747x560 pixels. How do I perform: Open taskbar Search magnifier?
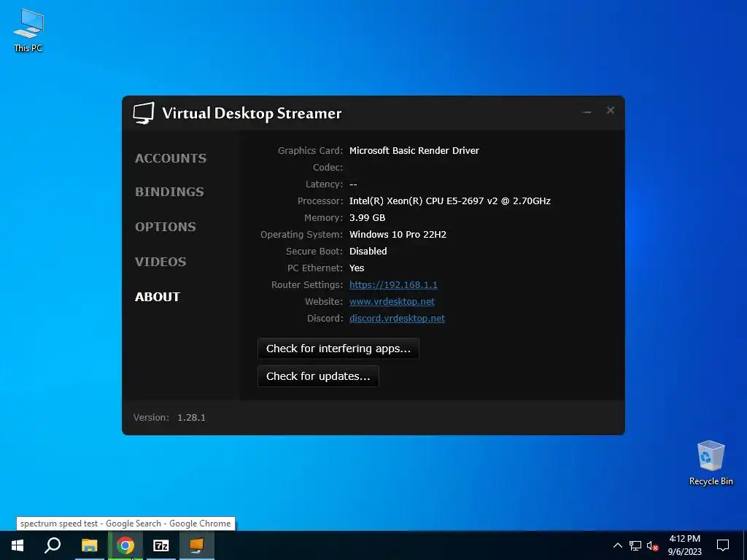point(53,545)
